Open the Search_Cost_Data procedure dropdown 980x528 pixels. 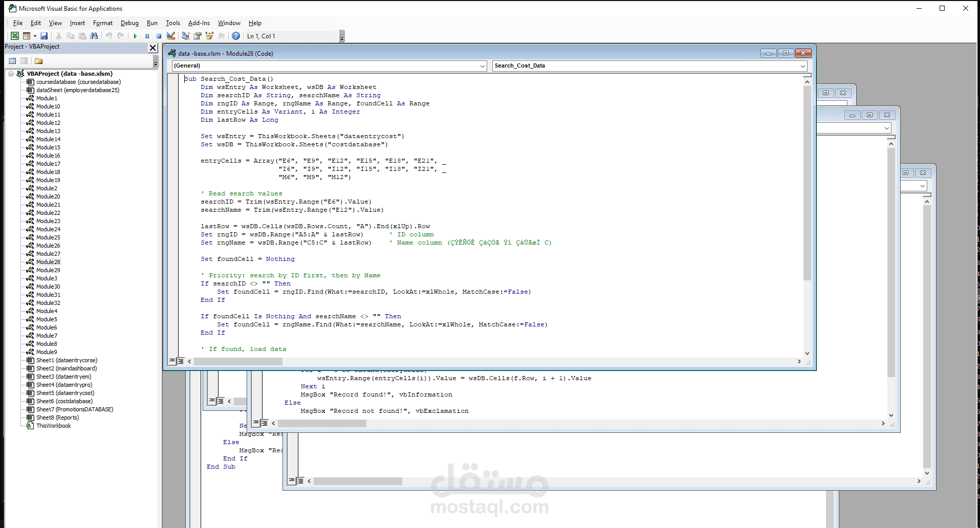pyautogui.click(x=802, y=66)
